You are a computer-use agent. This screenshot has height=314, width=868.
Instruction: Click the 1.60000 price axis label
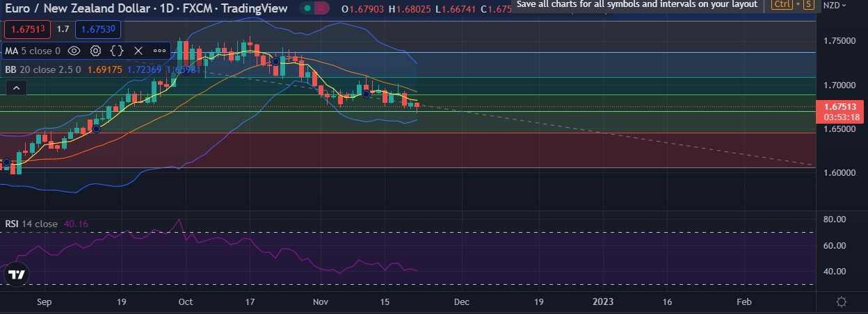839,172
